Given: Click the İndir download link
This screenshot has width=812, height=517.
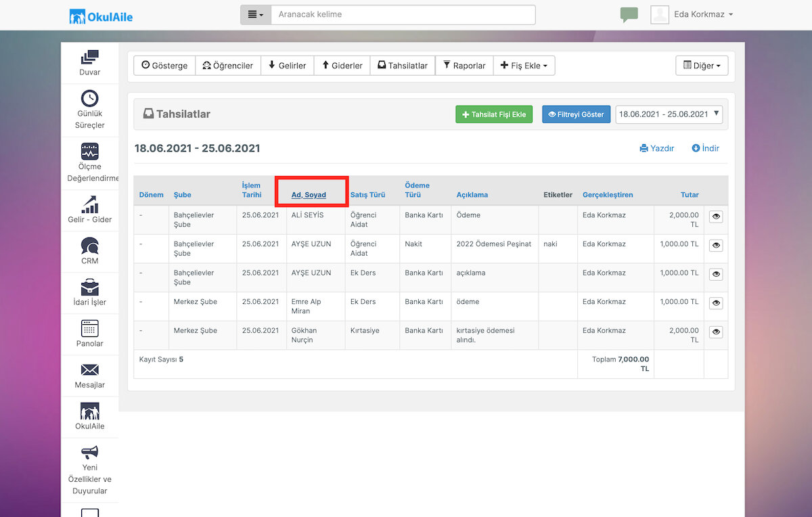Looking at the screenshot, I should pyautogui.click(x=706, y=148).
